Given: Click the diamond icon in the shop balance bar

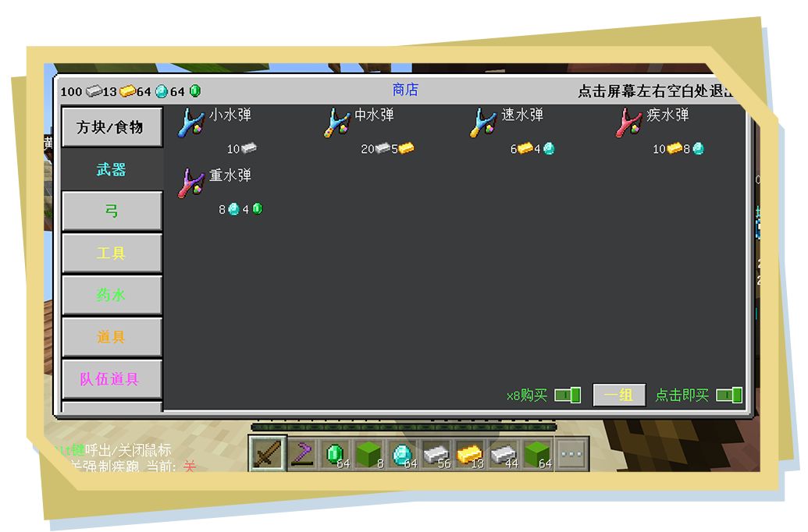Looking at the screenshot, I should [x=162, y=91].
